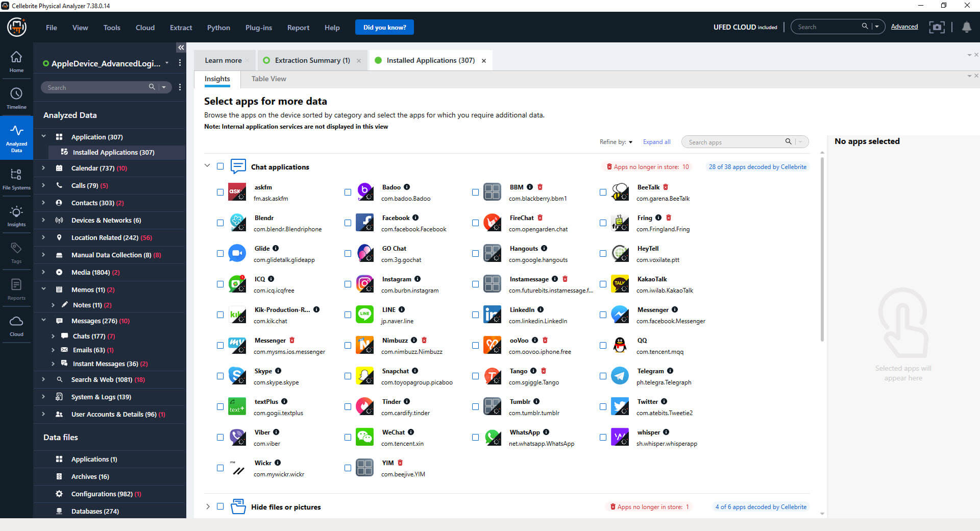Click the screenshot camera icon in header
Viewport: 980px width, 531px height.
tap(937, 27)
